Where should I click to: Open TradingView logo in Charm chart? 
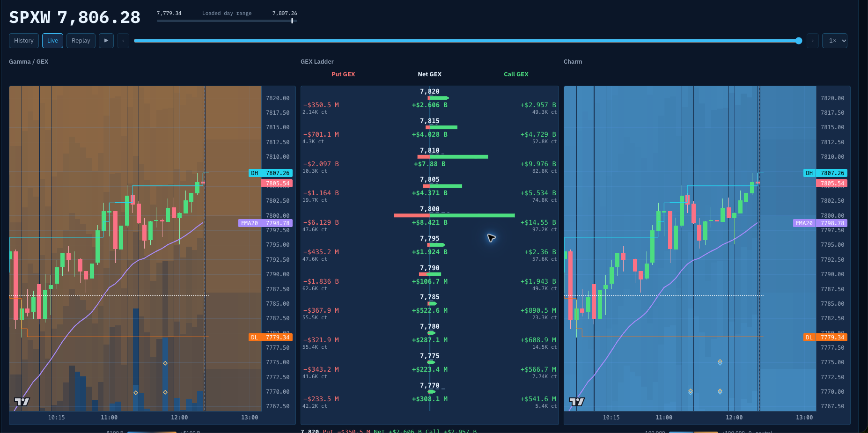coord(577,402)
